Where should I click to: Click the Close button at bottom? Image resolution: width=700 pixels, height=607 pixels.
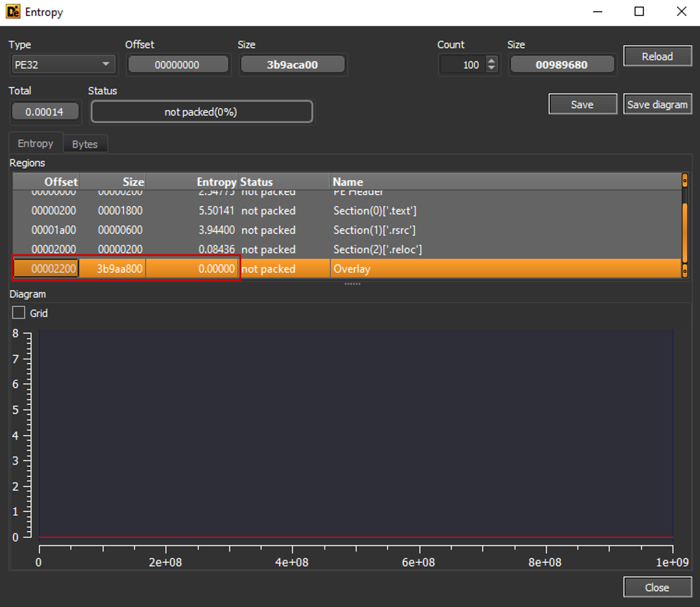[657, 587]
